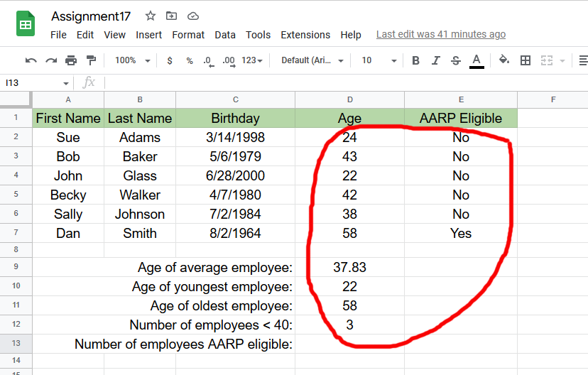Click the Redo arrow icon
The width and height of the screenshot is (588, 375).
click(51, 60)
